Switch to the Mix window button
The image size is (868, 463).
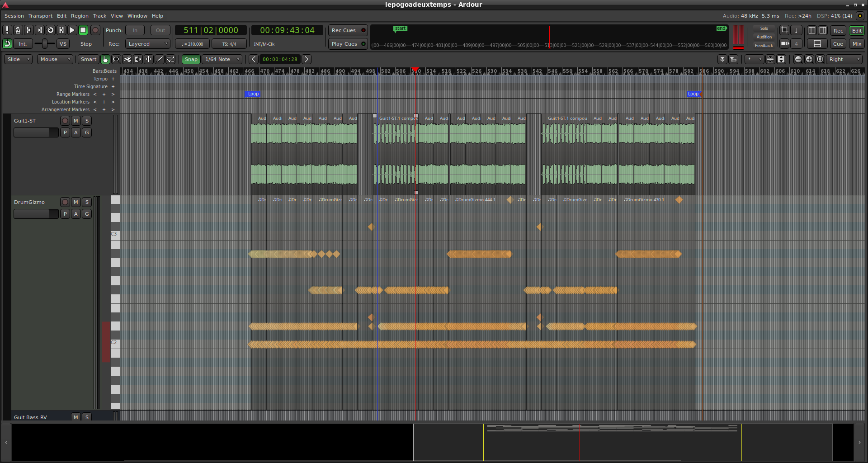[857, 44]
